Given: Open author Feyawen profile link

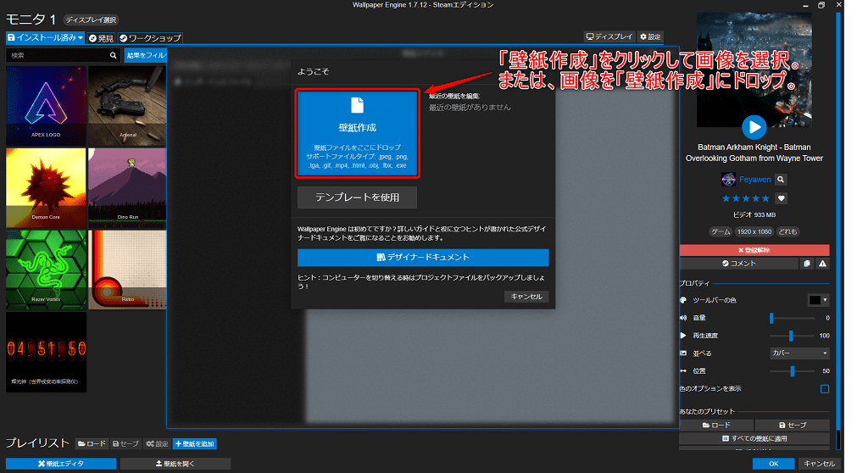Looking at the screenshot, I should point(754,180).
